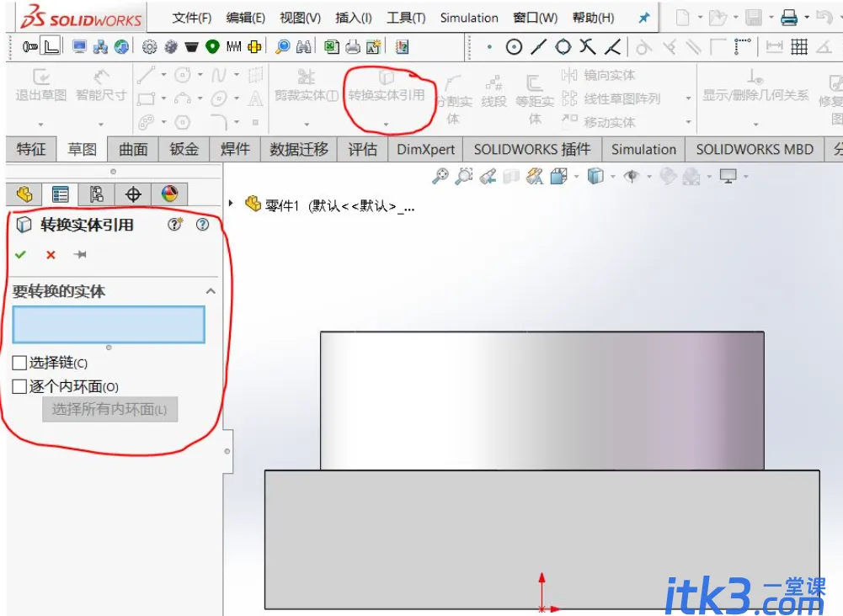Open dropdown under Display/Delete Relations
843x616 pixels.
coord(755,125)
